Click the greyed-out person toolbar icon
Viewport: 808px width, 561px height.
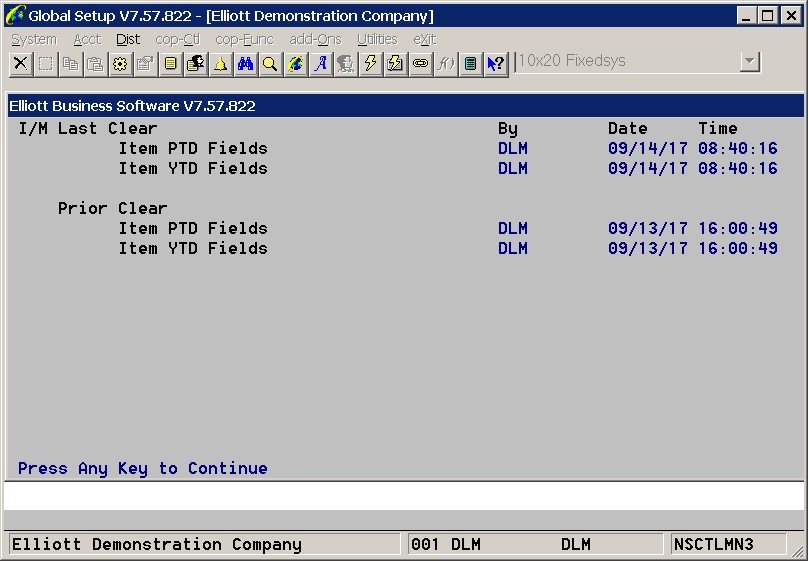[x=345, y=64]
